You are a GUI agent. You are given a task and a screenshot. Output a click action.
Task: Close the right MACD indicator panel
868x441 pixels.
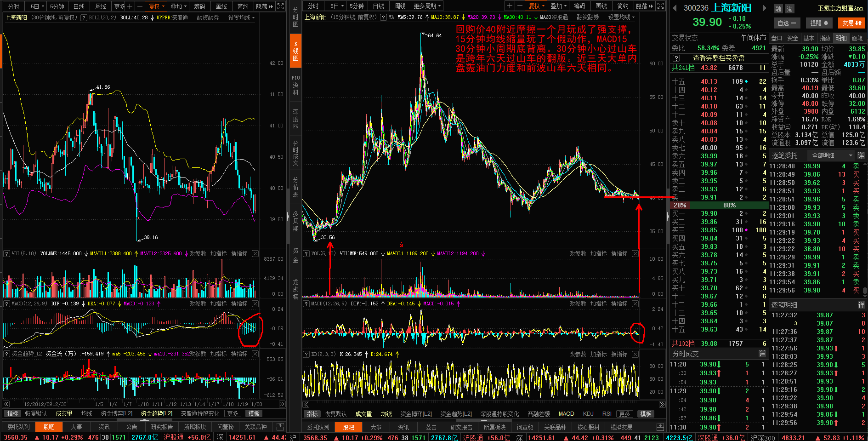635,304
